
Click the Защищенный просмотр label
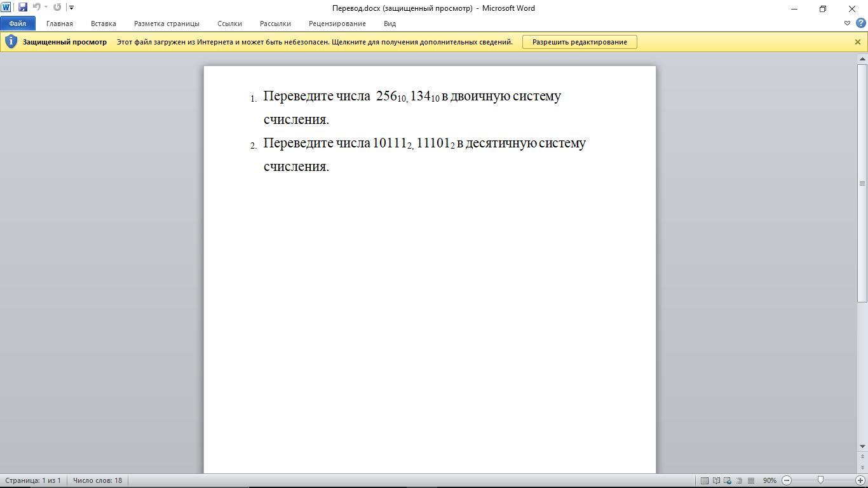click(65, 42)
